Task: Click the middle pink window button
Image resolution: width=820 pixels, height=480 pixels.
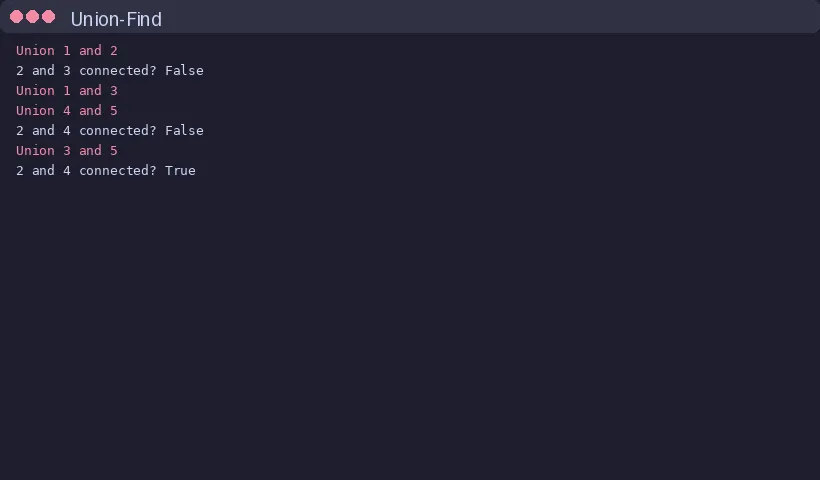Action: click(x=32, y=17)
